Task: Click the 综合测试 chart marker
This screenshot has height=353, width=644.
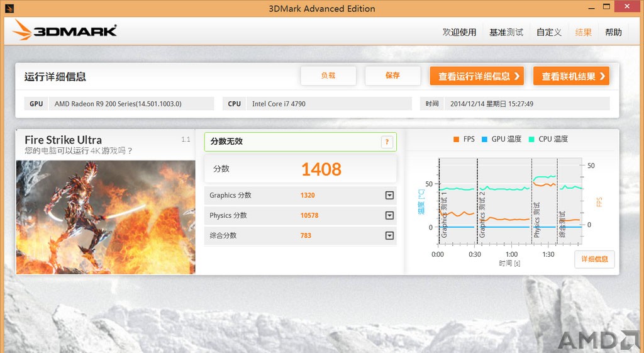Action: (x=562, y=225)
